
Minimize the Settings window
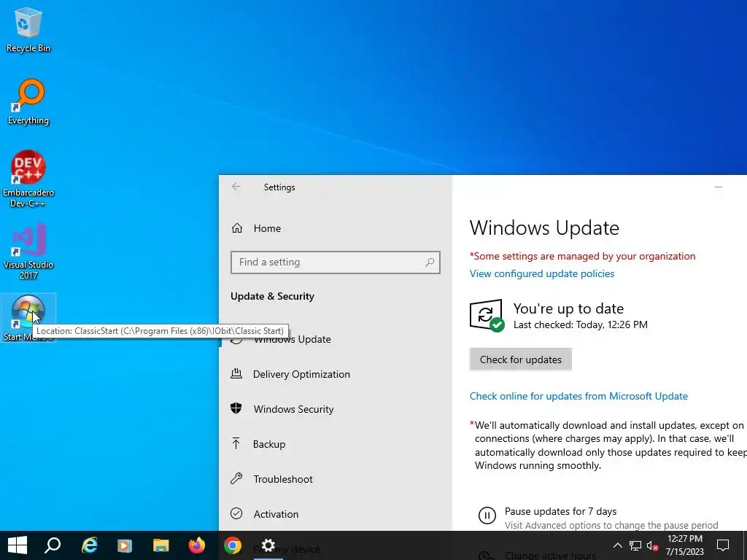pyautogui.click(x=719, y=187)
